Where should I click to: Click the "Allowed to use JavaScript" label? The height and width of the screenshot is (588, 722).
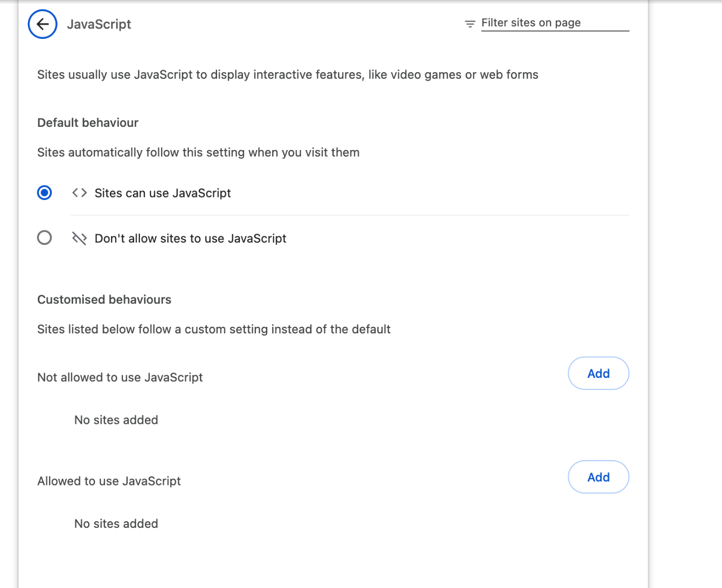[109, 481]
